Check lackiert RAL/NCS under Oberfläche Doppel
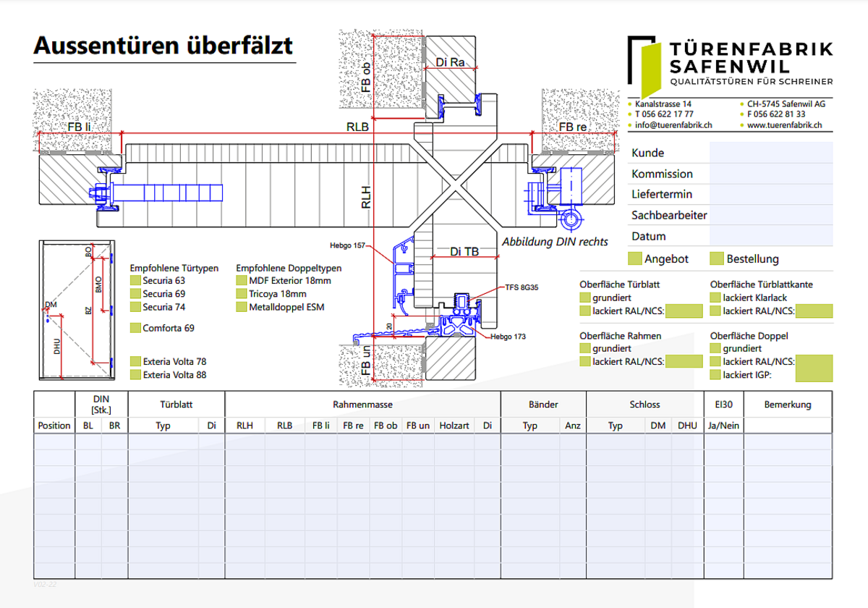Screen dimensions: 868x608 tap(715, 362)
